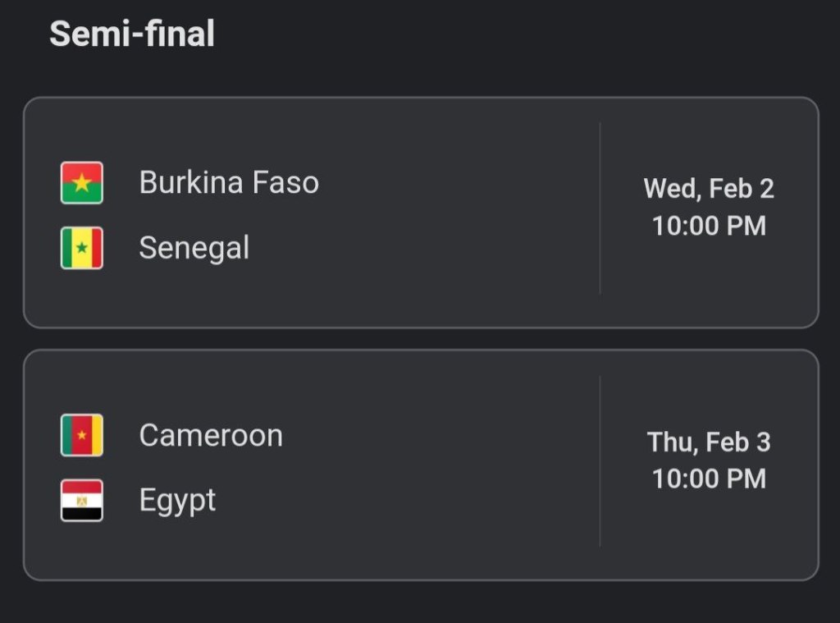Image resolution: width=840 pixels, height=623 pixels.
Task: Click empty space right of Egypt's name
Action: pos(394,501)
